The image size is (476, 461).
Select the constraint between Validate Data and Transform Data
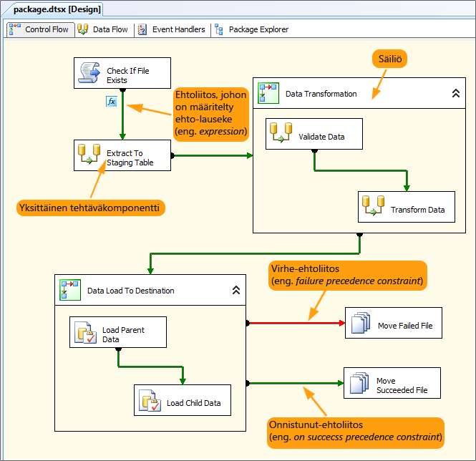[361, 170]
